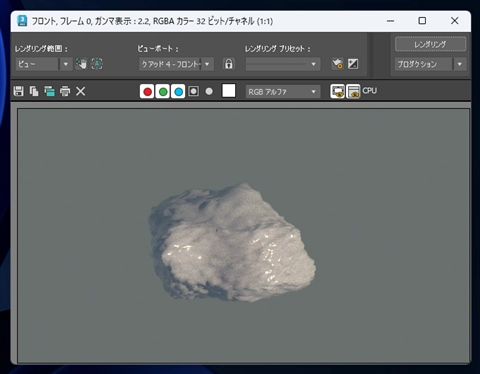The image size is (480, 374).
Task: Copy the rendered image to clipboard
Action: (34, 91)
